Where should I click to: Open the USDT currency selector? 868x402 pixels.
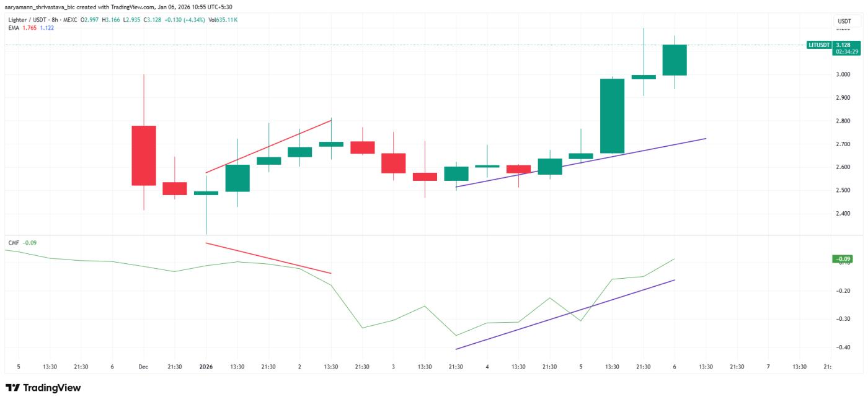tap(844, 21)
